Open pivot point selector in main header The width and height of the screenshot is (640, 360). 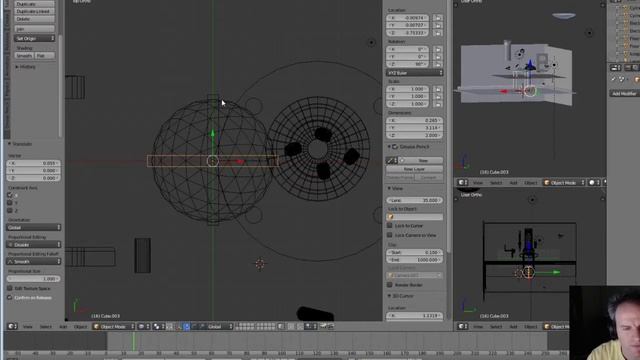click(158, 327)
